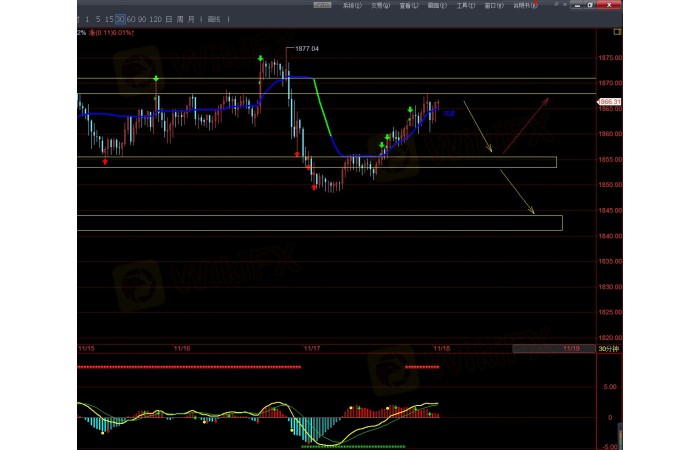Select the monthly (月) period
The width and height of the screenshot is (700, 450).
click(190, 19)
